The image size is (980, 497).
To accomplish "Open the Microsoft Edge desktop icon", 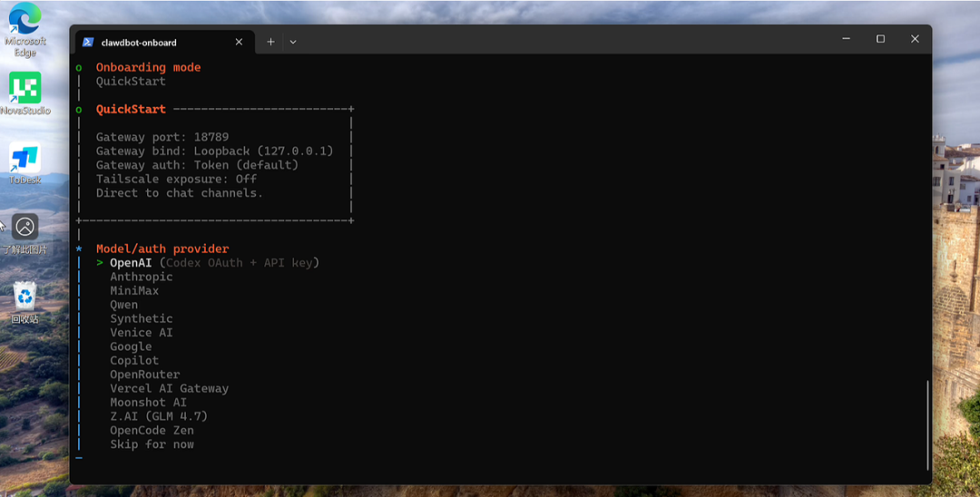I will pos(24,22).
